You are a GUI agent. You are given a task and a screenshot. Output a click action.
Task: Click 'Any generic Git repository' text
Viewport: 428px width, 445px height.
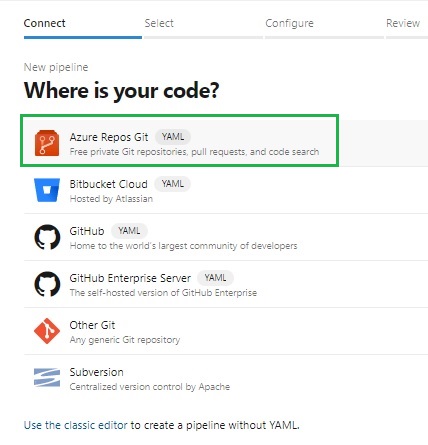point(125,340)
